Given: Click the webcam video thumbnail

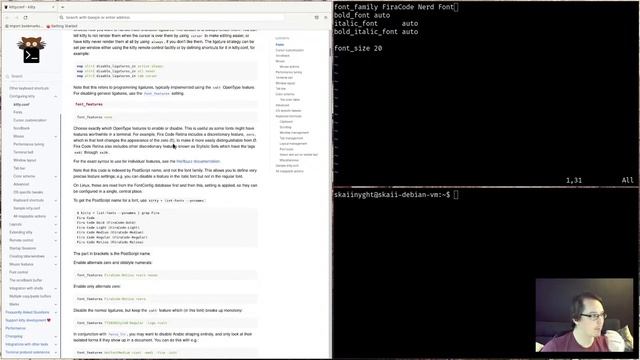Looking at the screenshot, I should (x=584, y=315).
